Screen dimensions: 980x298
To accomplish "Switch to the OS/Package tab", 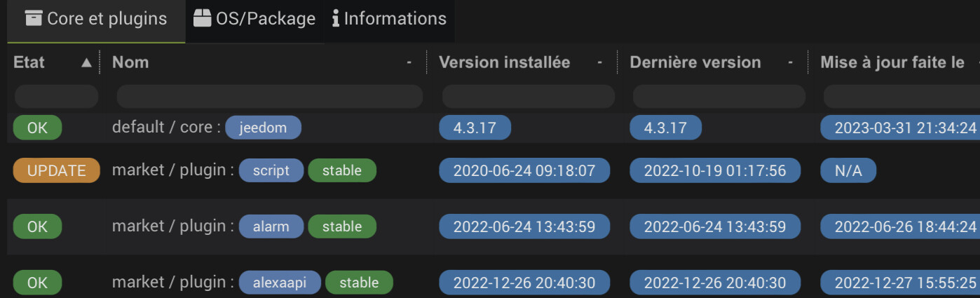I will point(254,19).
